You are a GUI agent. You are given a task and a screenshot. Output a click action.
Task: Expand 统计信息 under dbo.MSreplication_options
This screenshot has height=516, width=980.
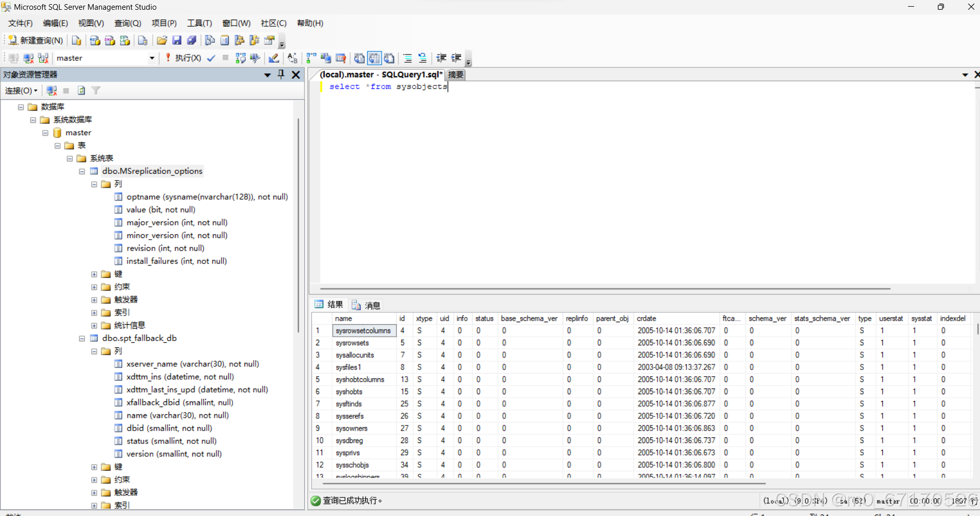pyautogui.click(x=94, y=325)
